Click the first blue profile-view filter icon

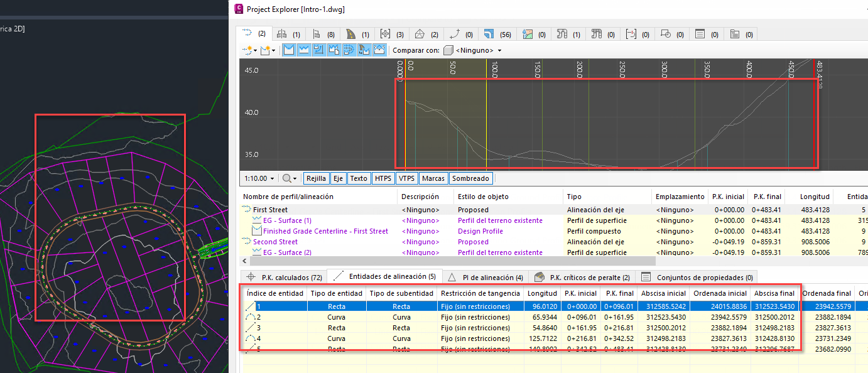(x=289, y=50)
